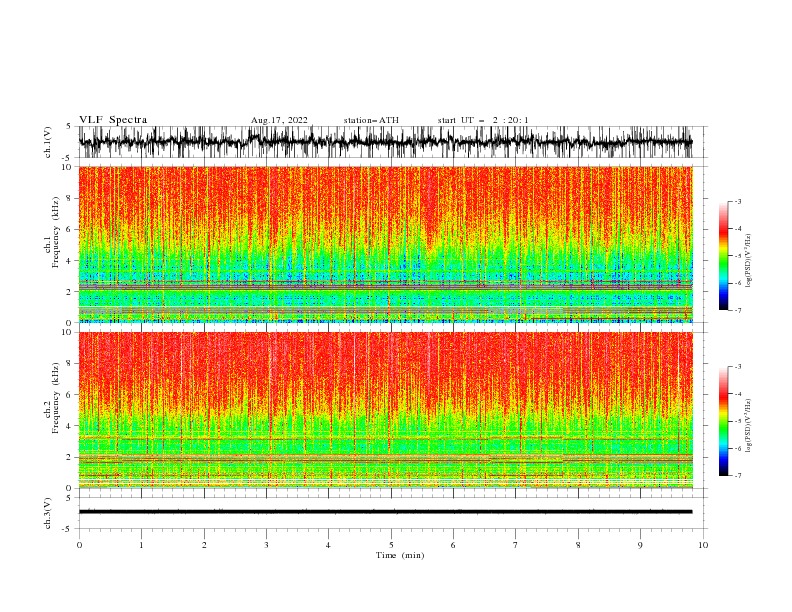Click the "Time (min)" axis title
Image resolution: width=792 pixels, height=612 pixels.
(x=400, y=555)
